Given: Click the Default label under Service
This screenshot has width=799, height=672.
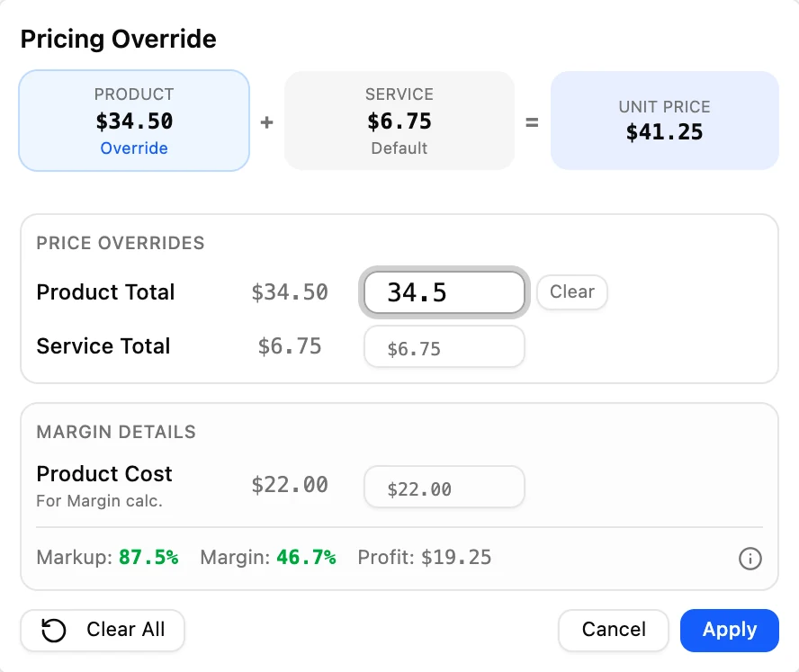Looking at the screenshot, I should [x=399, y=148].
